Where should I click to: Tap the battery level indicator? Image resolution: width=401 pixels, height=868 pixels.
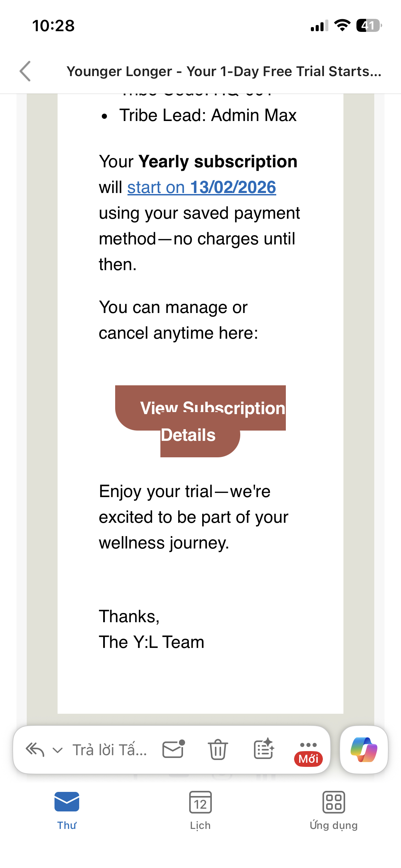(369, 25)
